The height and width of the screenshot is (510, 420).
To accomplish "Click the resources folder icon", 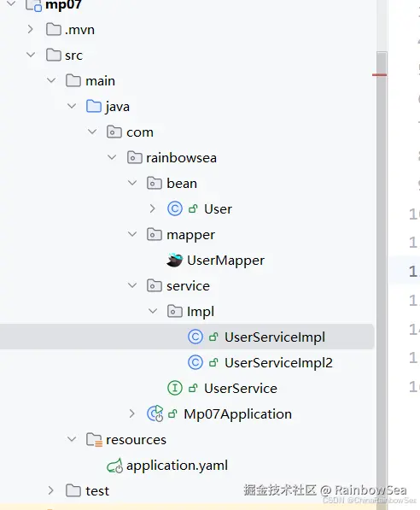I will pyautogui.click(x=94, y=439).
